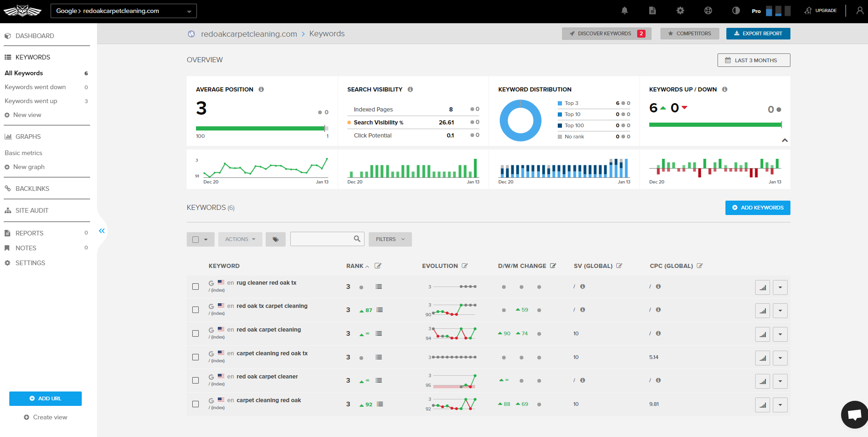
Task: Open the Google project selector dropdown
Action: click(x=124, y=11)
